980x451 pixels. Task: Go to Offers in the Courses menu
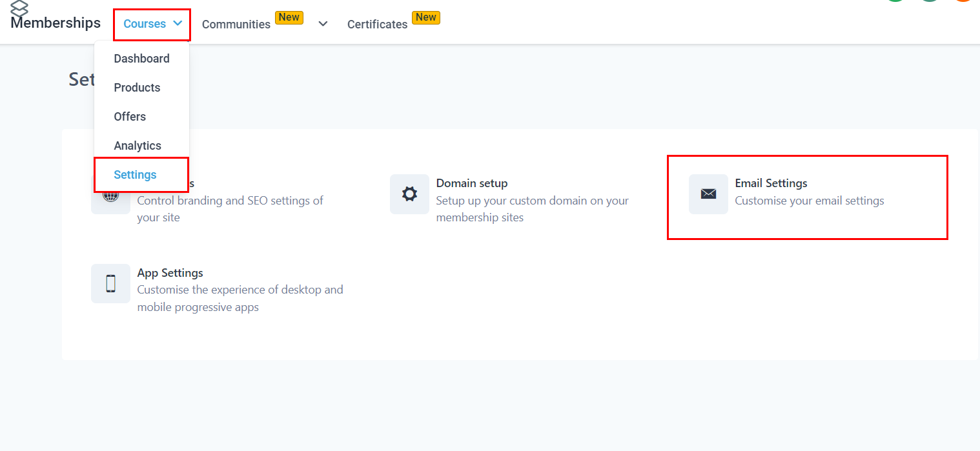130,117
